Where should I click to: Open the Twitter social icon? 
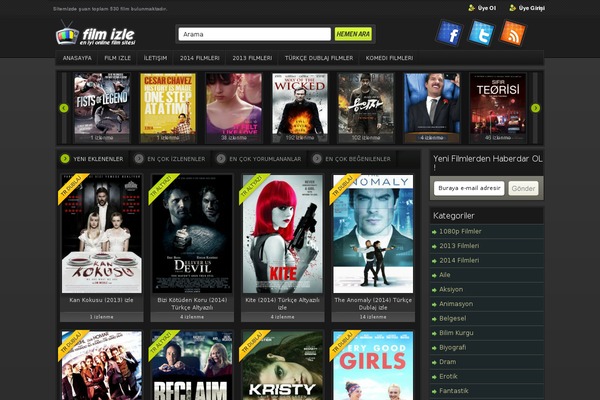coord(481,33)
